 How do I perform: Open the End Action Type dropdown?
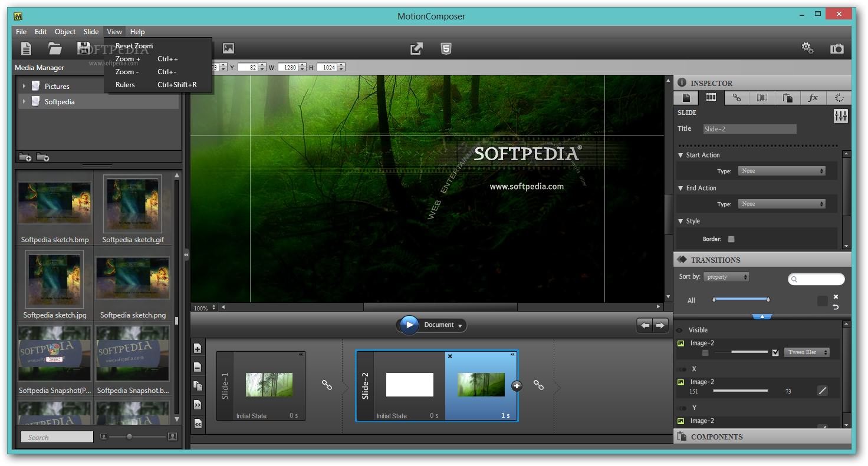[782, 204]
